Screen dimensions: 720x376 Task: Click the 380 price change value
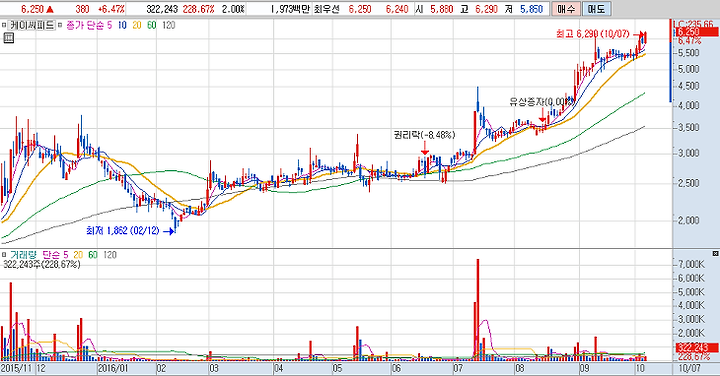click(82, 9)
